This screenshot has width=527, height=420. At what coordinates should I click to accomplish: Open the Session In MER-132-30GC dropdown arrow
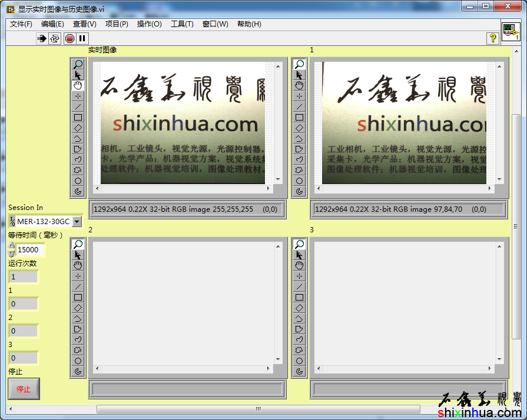pos(77,222)
